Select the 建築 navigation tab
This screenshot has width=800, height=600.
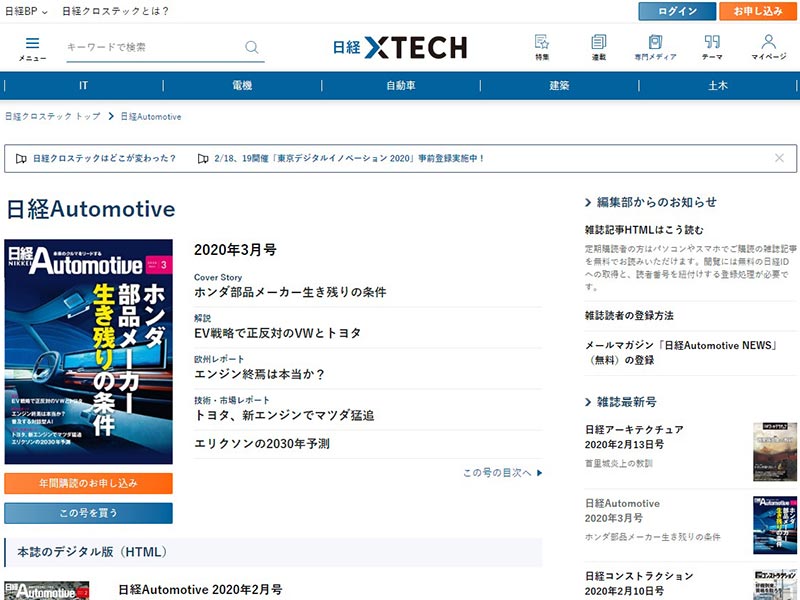559,85
